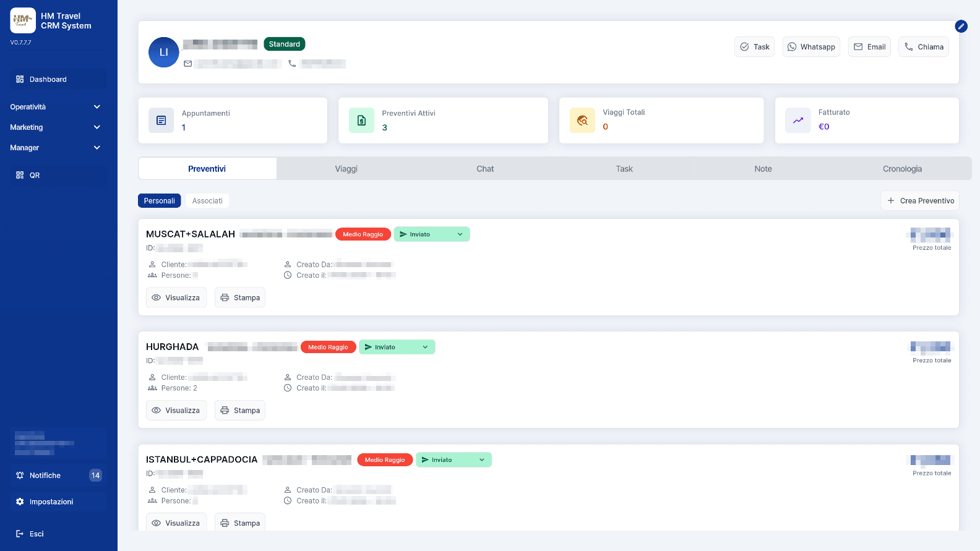Click Medio Raggio badge on ISTANBUL+CAPPADOCIA

384,460
